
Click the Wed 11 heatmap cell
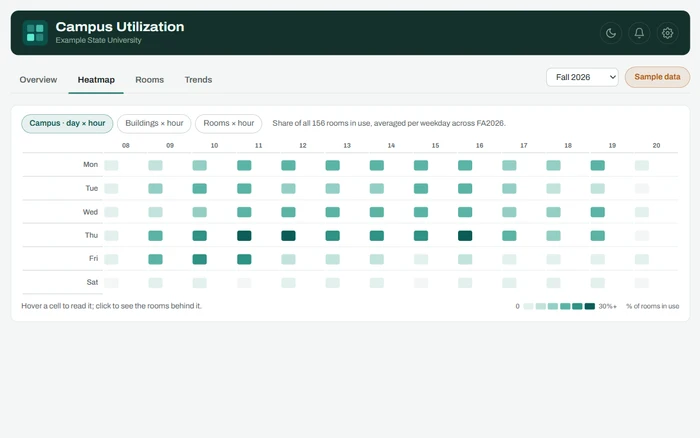tap(244, 212)
